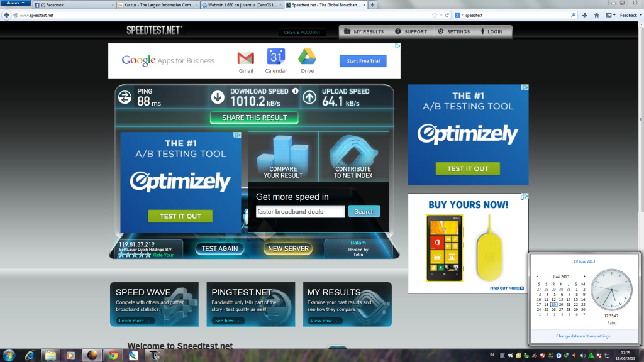
Task: Bookmark this page with the star icon
Action: tap(435, 15)
